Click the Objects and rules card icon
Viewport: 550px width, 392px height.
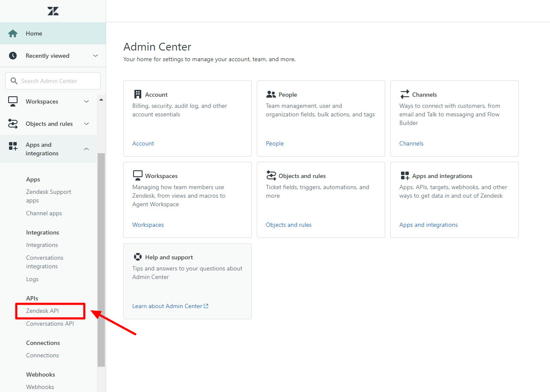[271, 175]
